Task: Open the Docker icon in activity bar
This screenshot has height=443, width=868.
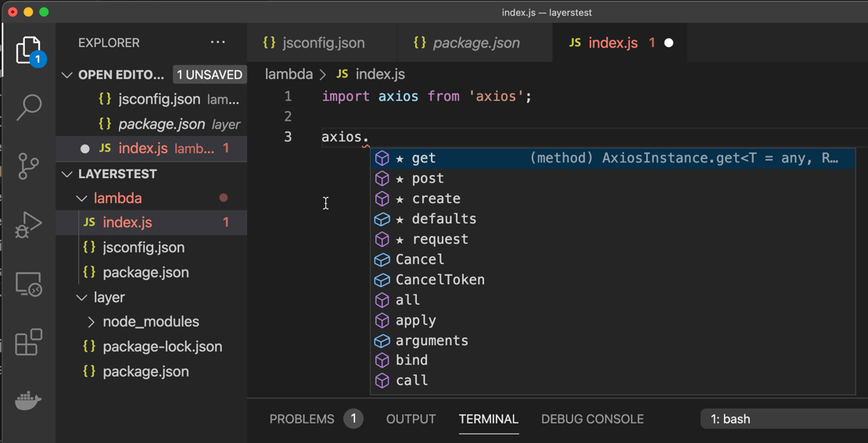Action: coord(29,400)
